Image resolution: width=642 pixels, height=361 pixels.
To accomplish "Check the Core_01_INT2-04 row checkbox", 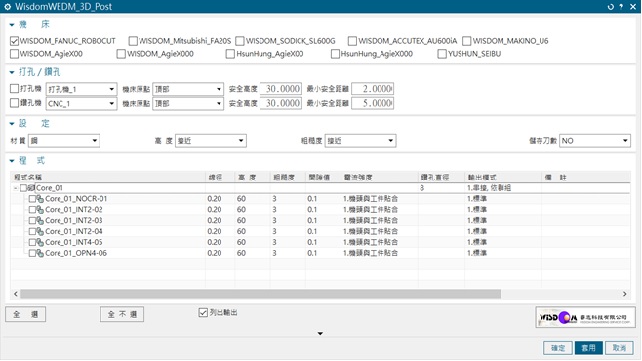I will tap(32, 231).
